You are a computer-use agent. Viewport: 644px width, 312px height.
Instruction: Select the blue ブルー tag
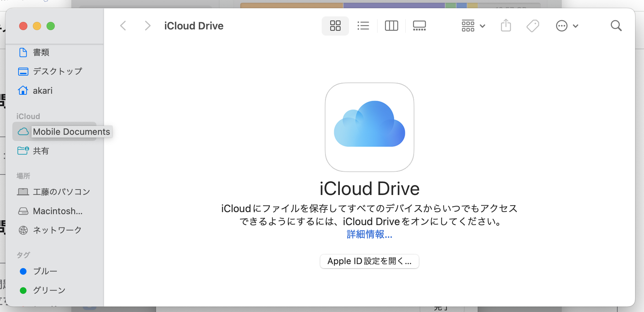pos(45,271)
